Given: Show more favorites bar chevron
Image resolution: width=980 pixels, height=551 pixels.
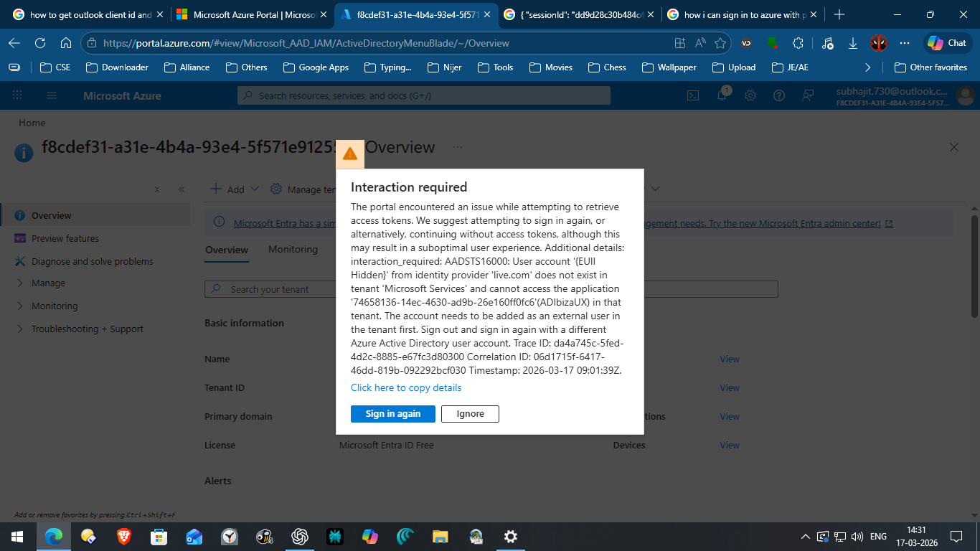Looking at the screenshot, I should tap(867, 67).
